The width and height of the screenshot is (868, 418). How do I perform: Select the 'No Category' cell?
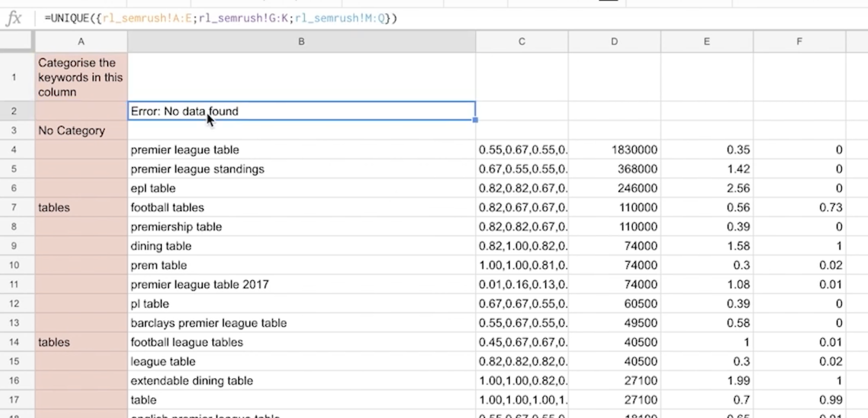[x=81, y=131]
